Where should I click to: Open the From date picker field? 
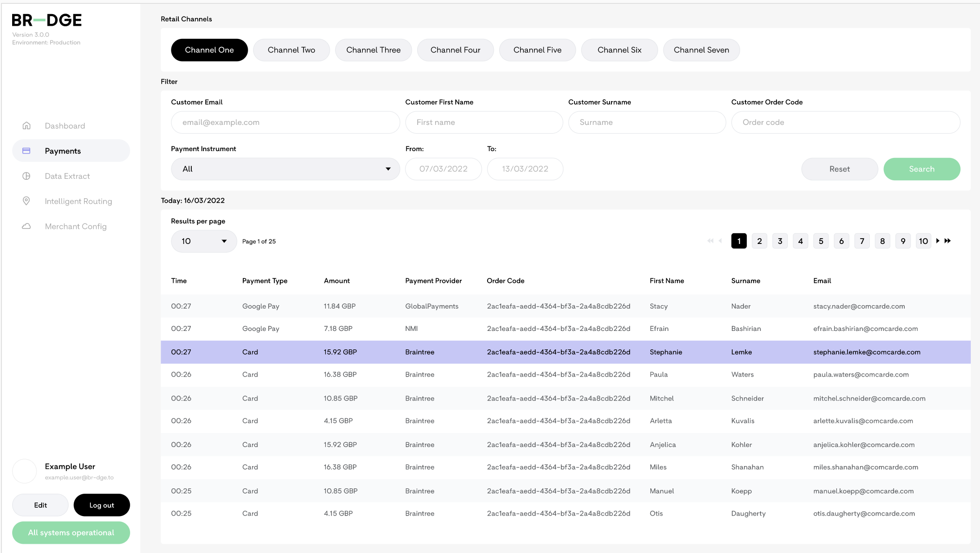coord(443,169)
